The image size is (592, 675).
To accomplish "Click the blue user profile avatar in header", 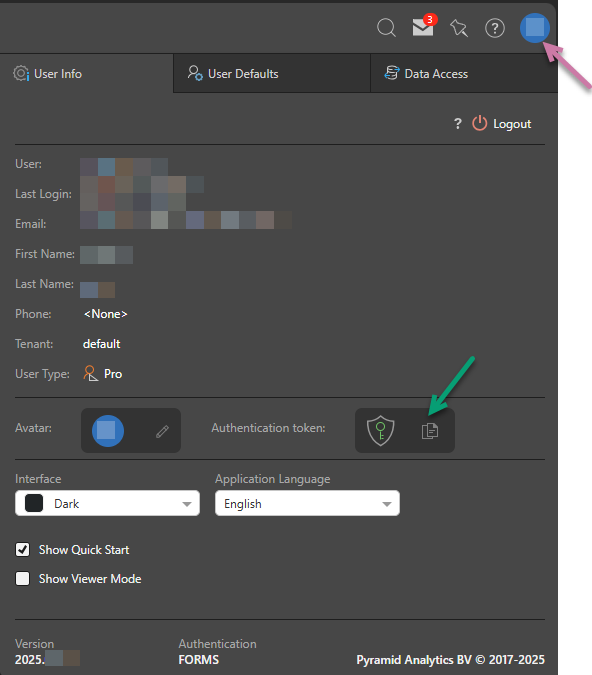I will [x=535, y=28].
